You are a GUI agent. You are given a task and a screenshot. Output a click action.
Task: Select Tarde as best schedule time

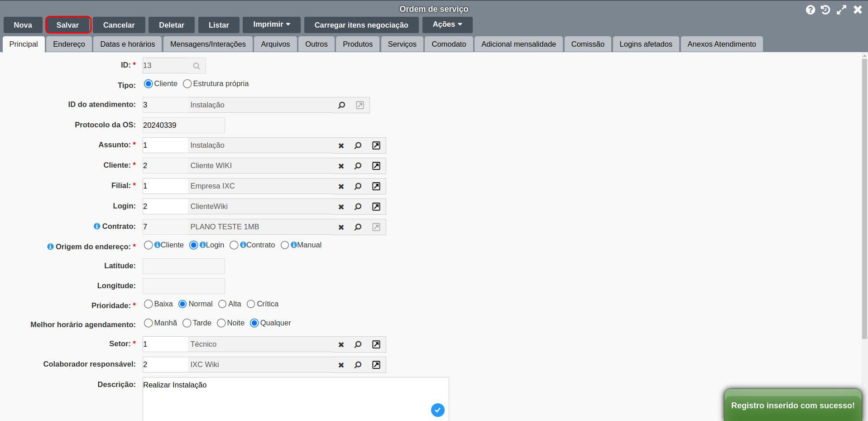187,323
